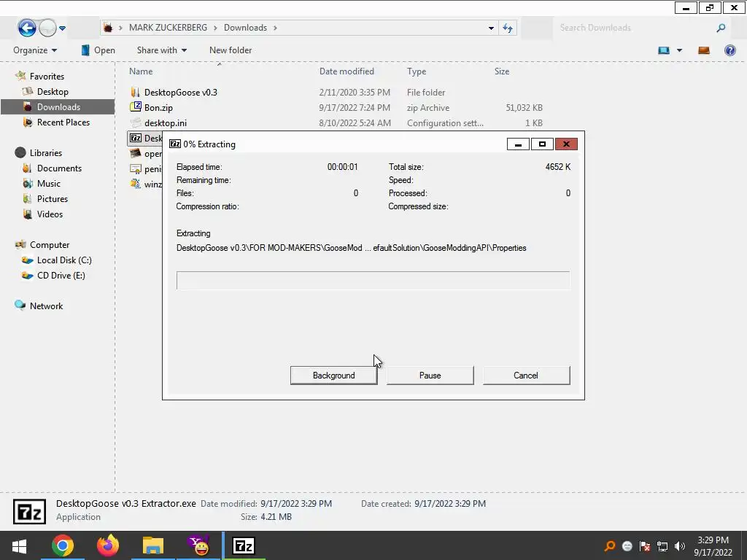Open the Documents library
The image size is (747, 560).
click(59, 168)
